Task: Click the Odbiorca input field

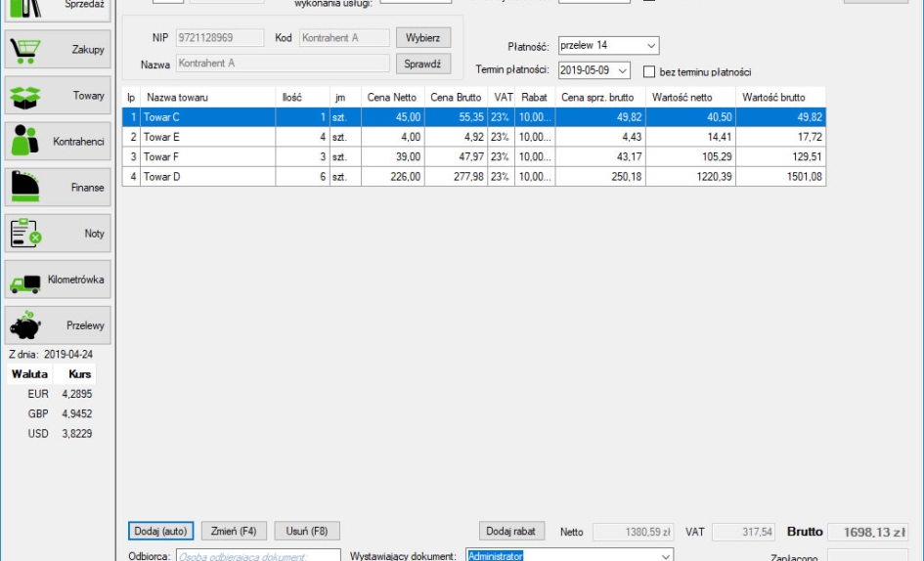Action: coord(257,556)
